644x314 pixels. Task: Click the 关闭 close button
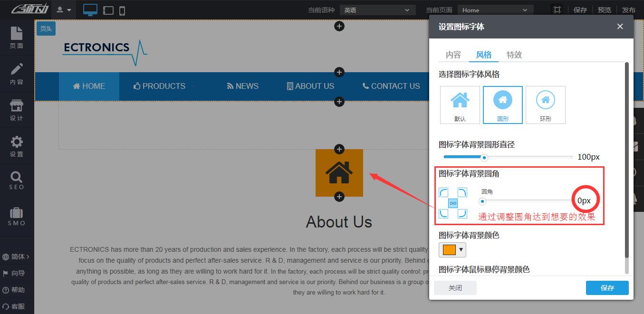[x=455, y=288]
